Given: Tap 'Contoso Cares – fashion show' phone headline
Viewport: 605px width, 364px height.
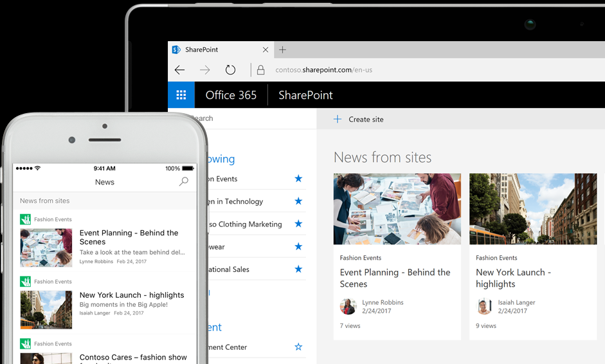Looking at the screenshot, I should (133, 358).
